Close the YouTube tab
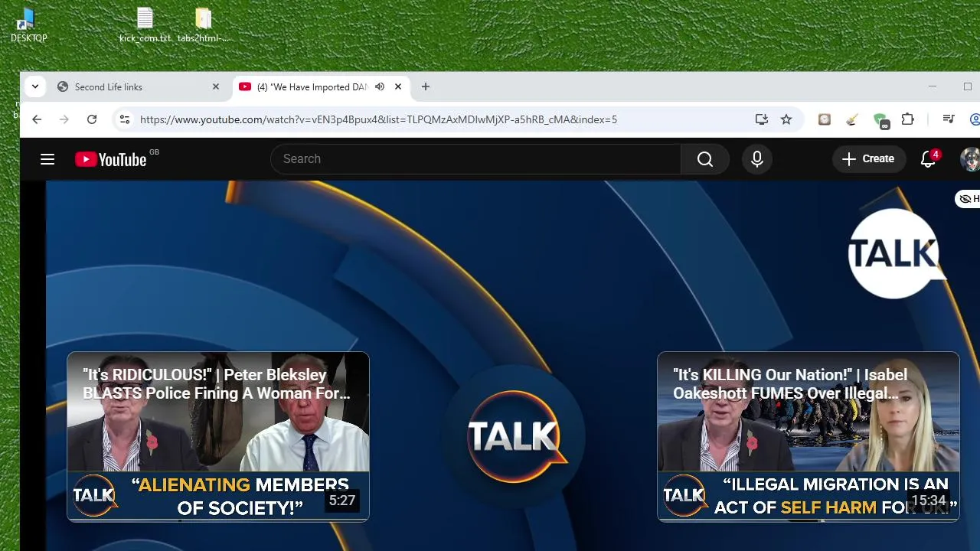The image size is (980, 551). coord(398,87)
